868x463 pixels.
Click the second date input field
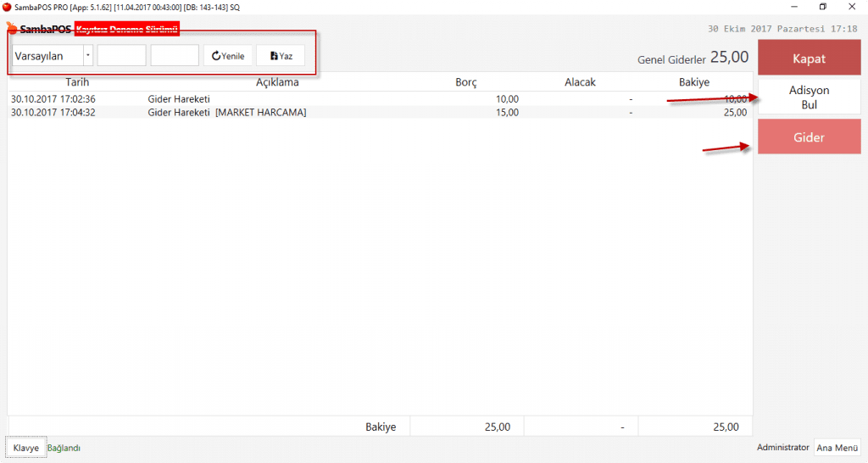(x=175, y=56)
